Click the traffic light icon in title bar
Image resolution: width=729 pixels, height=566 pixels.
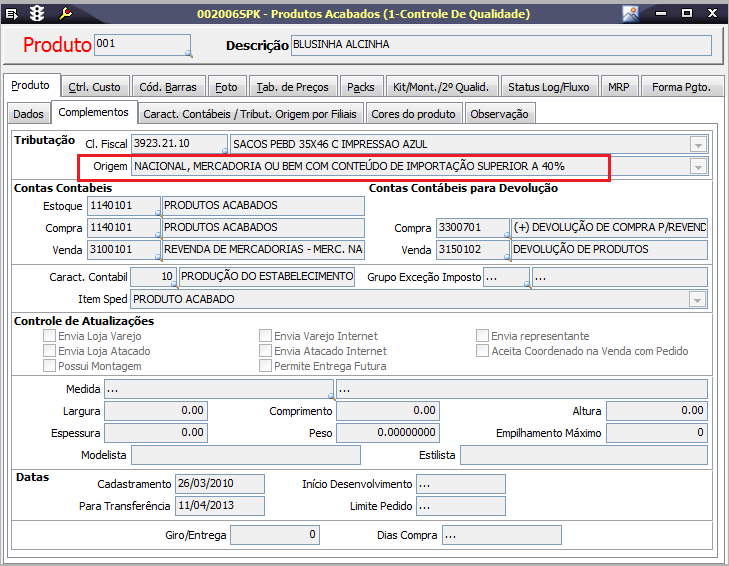37,14
